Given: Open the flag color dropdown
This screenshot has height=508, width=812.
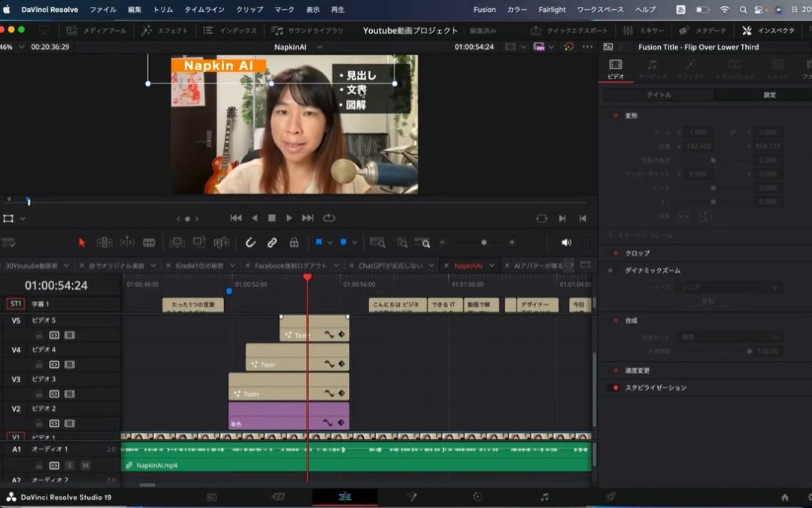Looking at the screenshot, I should pos(331,242).
